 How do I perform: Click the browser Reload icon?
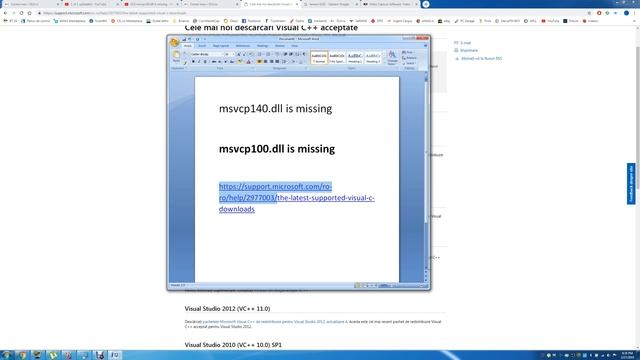21,13
